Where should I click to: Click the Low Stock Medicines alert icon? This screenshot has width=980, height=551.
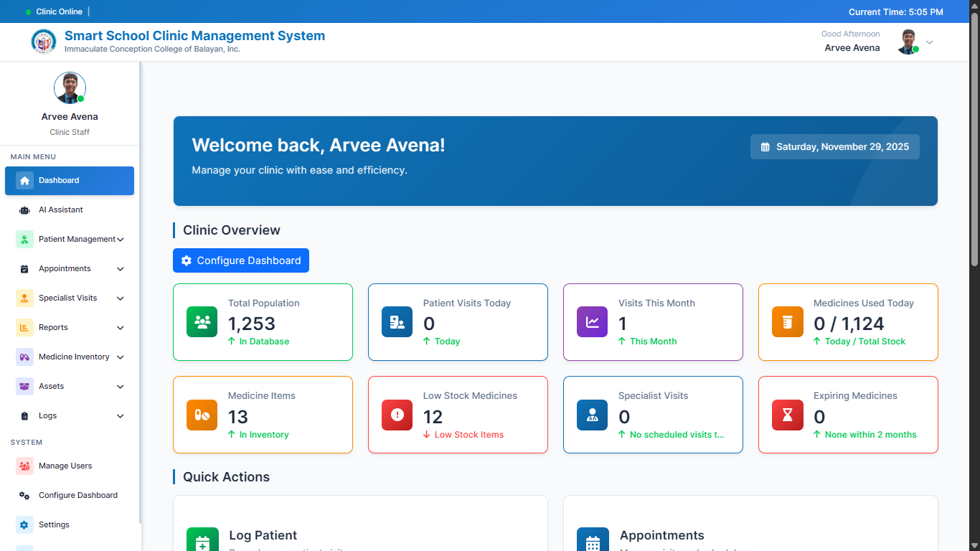click(397, 415)
